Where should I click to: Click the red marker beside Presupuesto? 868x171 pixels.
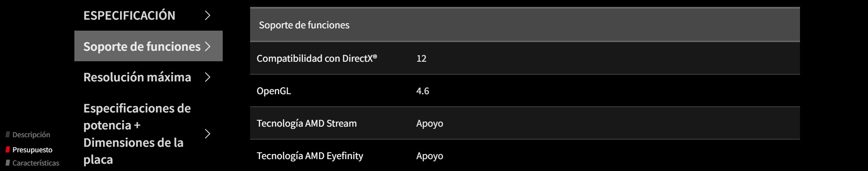click(8, 150)
